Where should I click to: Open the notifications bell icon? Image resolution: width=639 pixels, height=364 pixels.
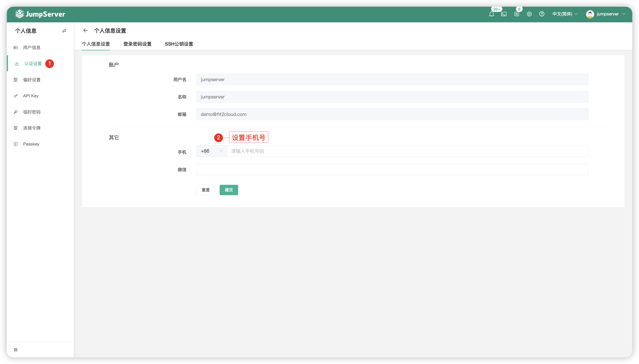(x=491, y=14)
